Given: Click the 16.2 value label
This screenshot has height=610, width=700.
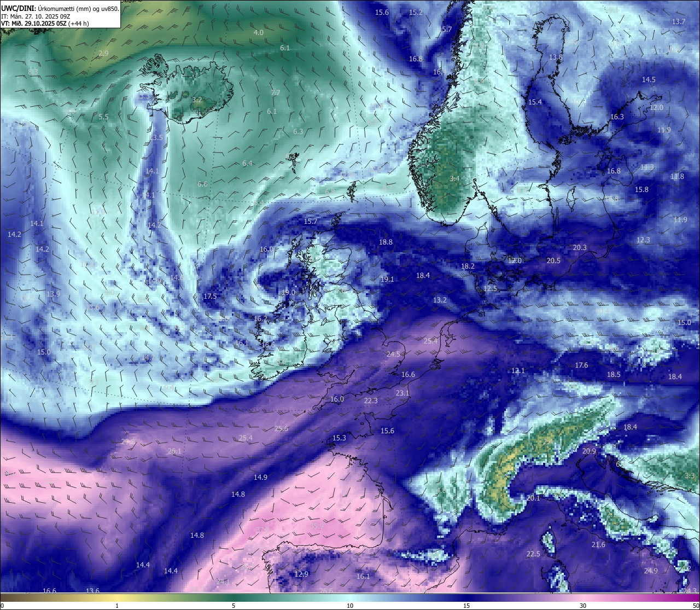Looking at the screenshot, I should tap(260, 318).
